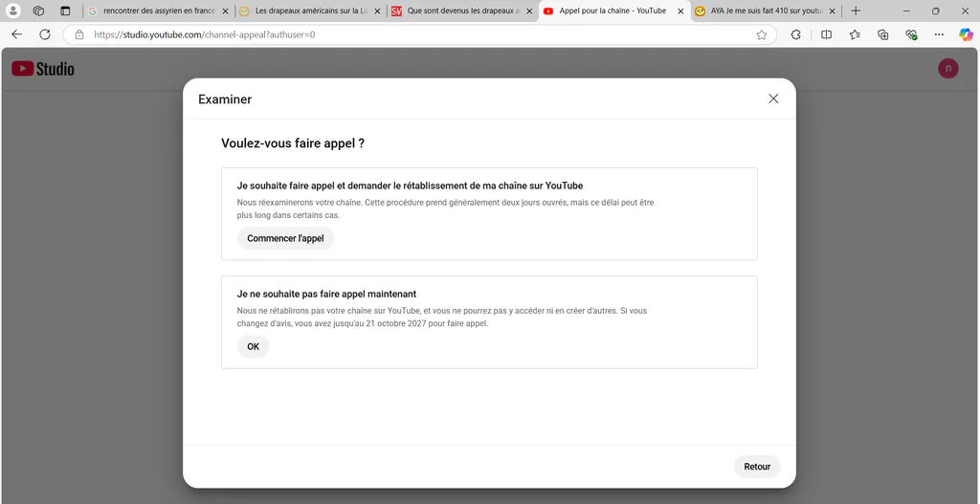The height and width of the screenshot is (504, 980).
Task: Open the tab actions menu icon
Action: pyautogui.click(x=65, y=11)
